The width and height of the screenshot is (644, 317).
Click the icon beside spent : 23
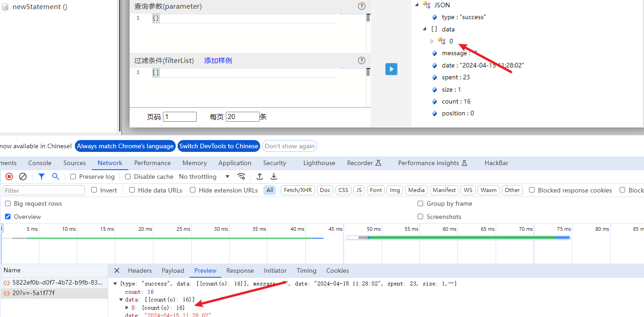[x=435, y=77]
